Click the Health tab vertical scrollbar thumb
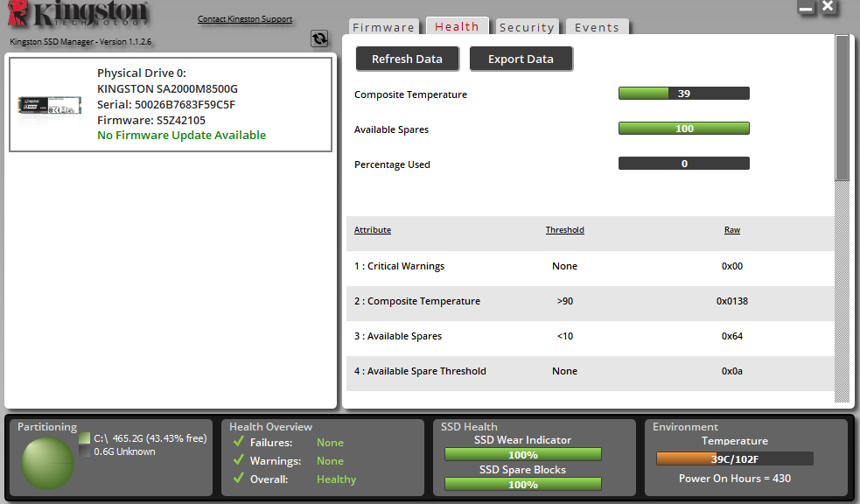Image resolution: width=860 pixels, height=504 pixels. 842,108
